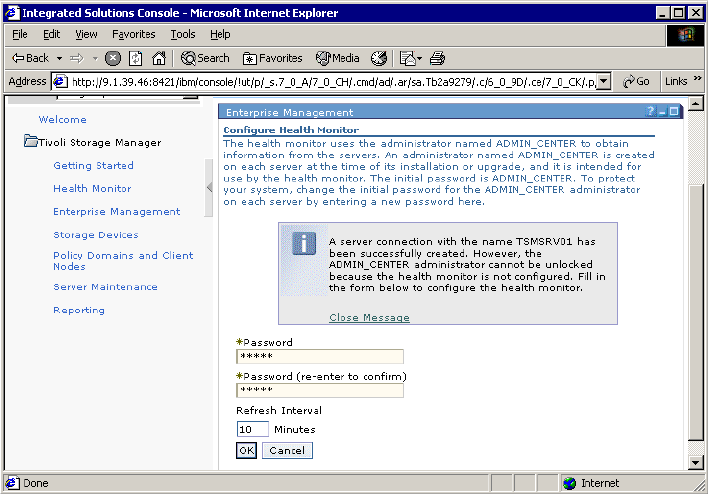Screen dimensions: 708x494
Task: Open Storage Devices in navigation
Action: tap(96, 235)
